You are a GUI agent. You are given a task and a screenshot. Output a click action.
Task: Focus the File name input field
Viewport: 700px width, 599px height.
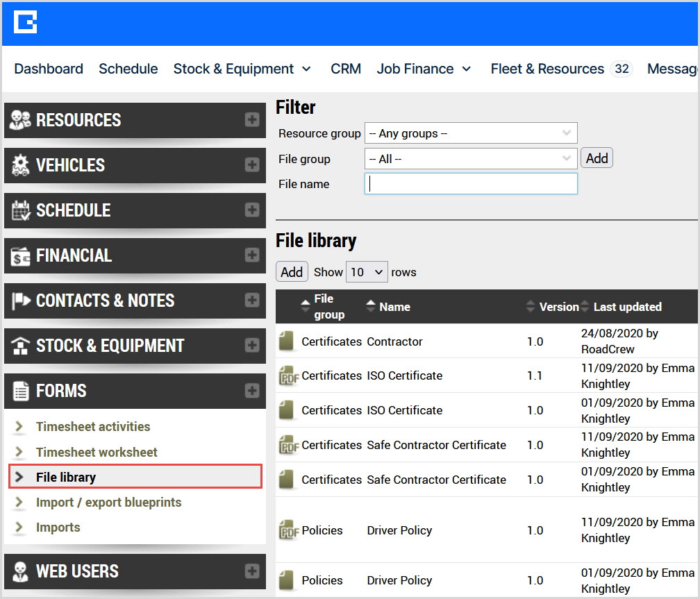(470, 184)
